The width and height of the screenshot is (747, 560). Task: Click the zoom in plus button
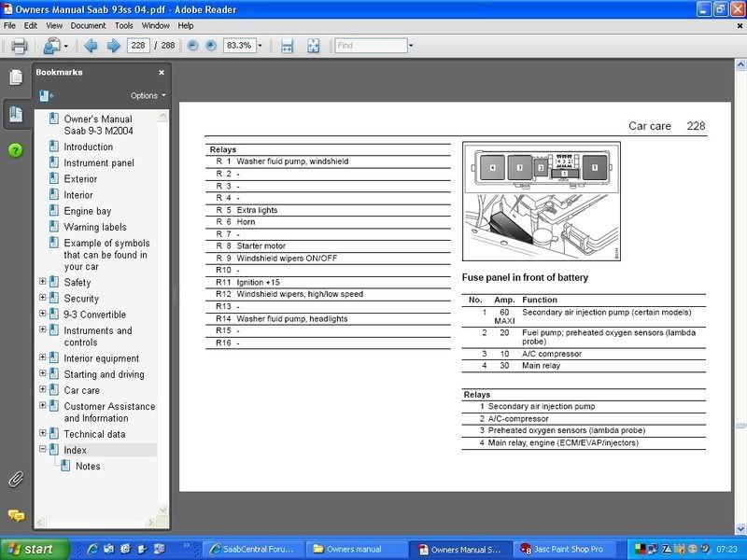click(211, 46)
